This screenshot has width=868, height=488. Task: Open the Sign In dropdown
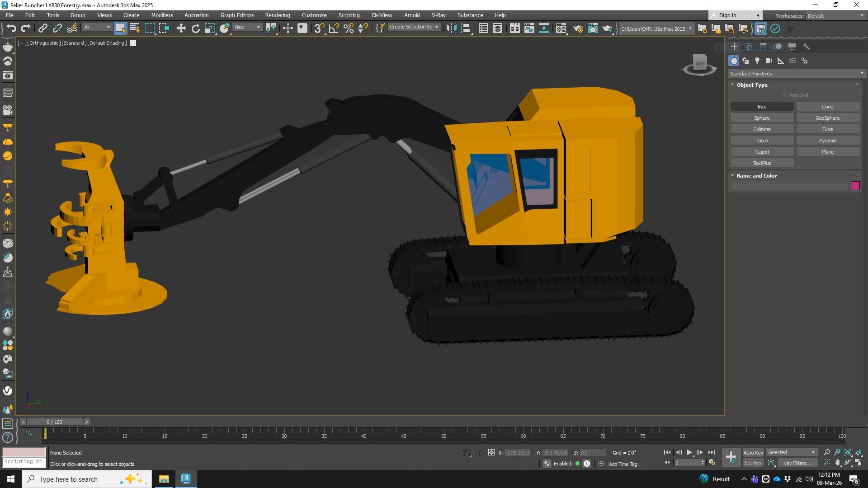tap(736, 15)
